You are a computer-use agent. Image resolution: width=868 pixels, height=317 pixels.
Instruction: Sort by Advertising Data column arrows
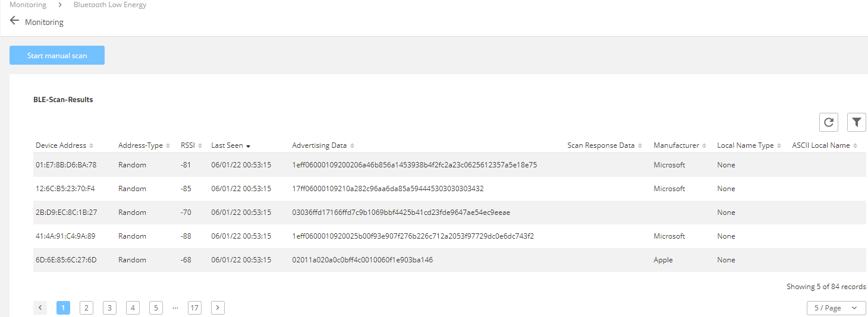352,146
